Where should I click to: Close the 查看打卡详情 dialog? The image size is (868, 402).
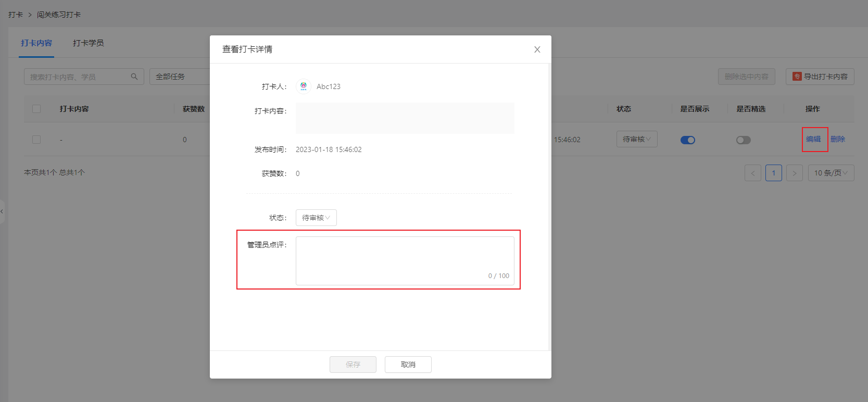click(537, 49)
